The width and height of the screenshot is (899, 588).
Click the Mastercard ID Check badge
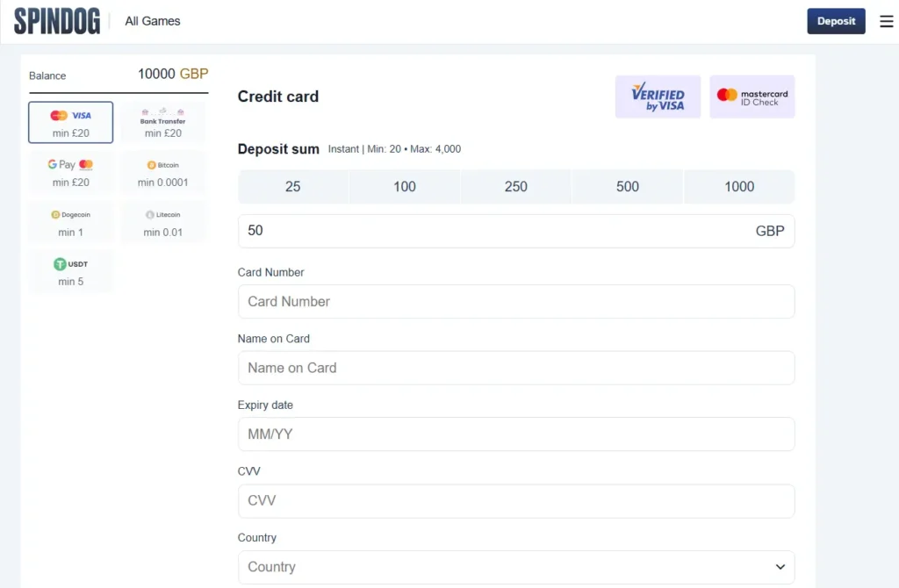coord(752,97)
